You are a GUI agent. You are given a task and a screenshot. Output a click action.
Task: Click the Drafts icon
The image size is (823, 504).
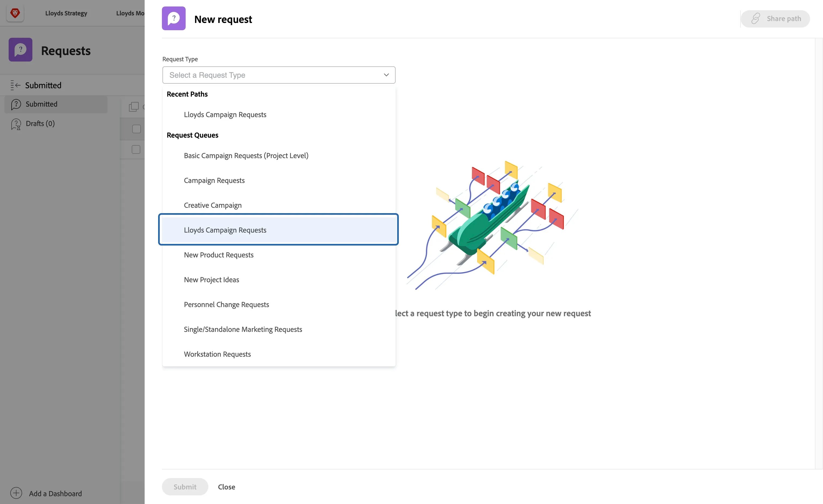click(16, 124)
